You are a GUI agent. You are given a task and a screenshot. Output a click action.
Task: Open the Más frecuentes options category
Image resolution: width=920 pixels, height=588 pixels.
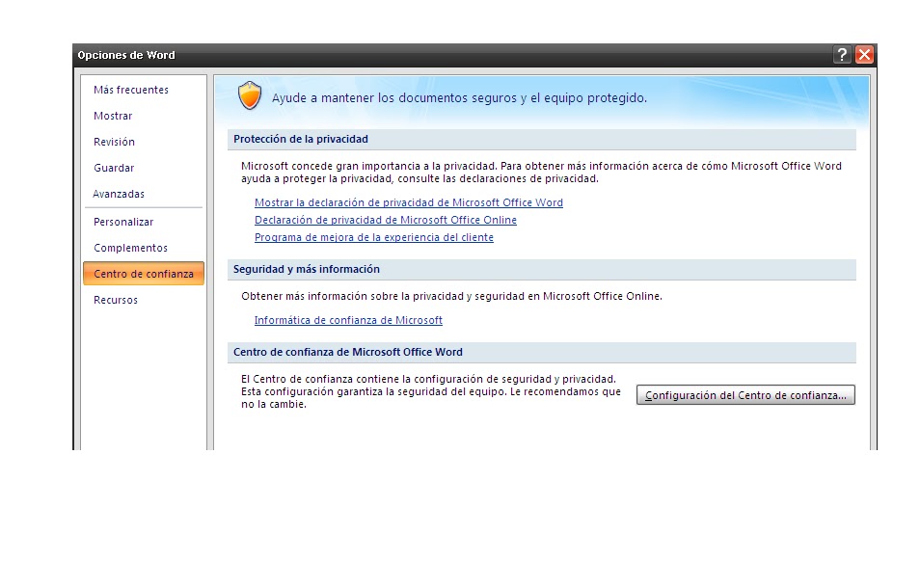click(x=131, y=90)
